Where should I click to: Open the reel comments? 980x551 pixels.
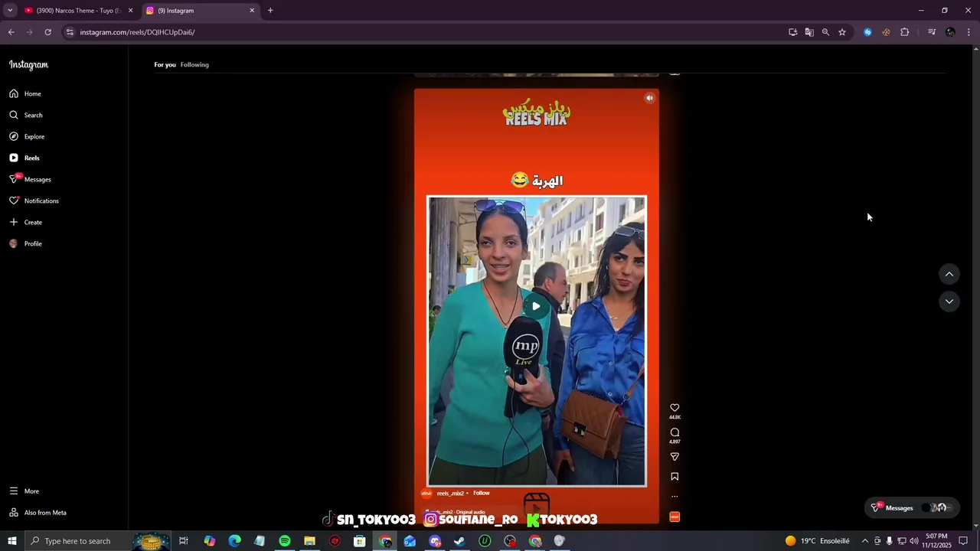point(675,432)
